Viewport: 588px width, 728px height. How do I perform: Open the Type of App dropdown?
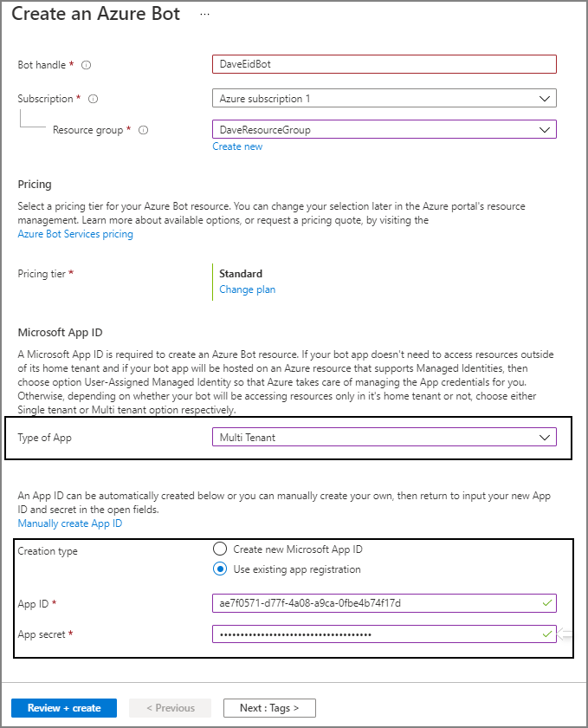tap(545, 437)
